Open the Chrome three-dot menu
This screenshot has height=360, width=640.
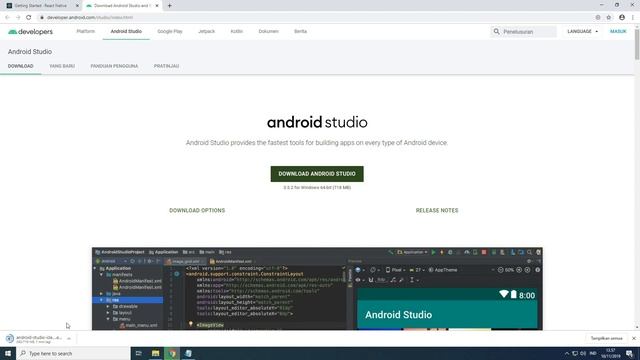[x=633, y=18]
